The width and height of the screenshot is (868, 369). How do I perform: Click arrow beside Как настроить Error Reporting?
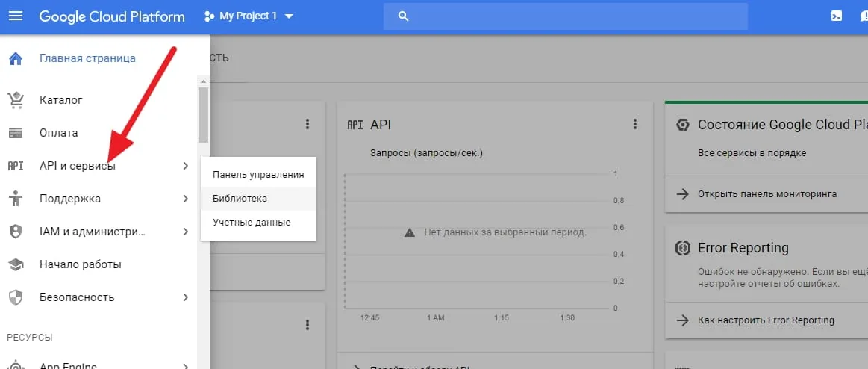pos(683,320)
